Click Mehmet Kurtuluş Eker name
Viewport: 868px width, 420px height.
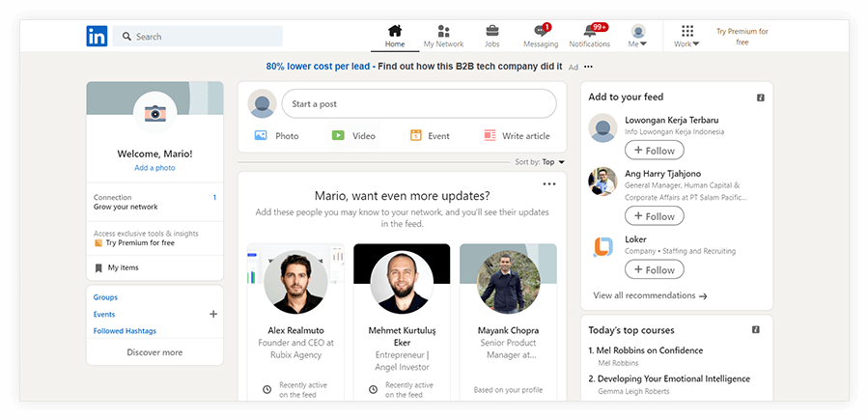pos(402,336)
